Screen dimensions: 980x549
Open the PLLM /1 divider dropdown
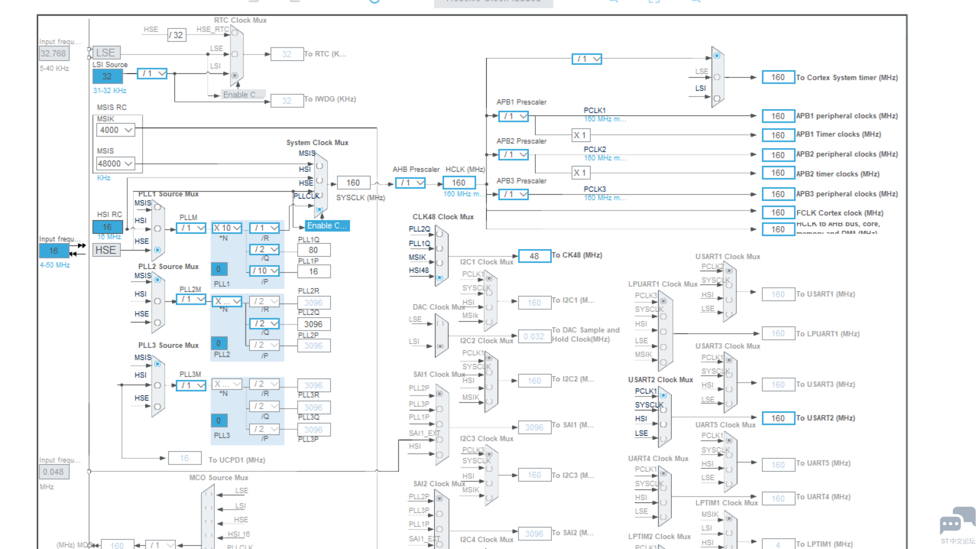(191, 228)
